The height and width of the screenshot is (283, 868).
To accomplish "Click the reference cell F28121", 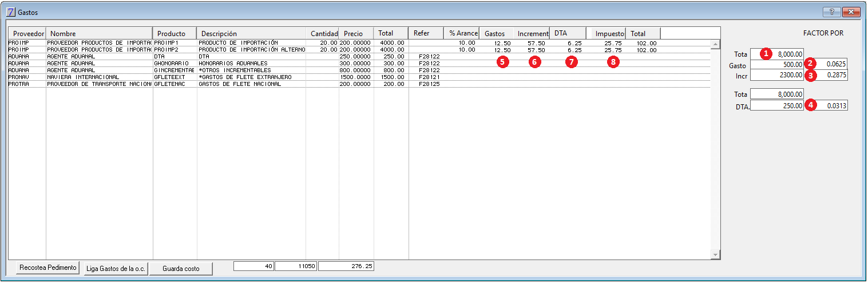I will click(x=427, y=77).
